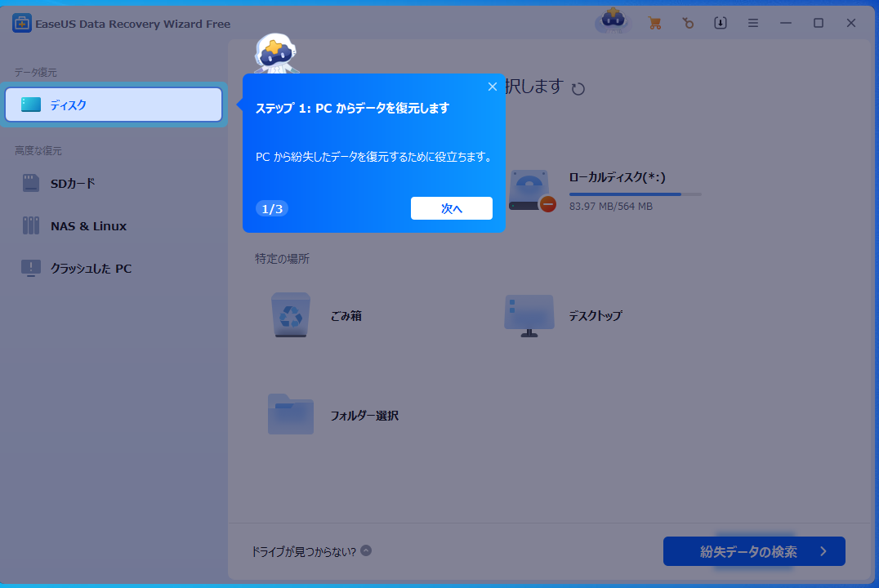Click the teal disk icon in sidebar
Screen dimensions: 879x588
coord(31,105)
